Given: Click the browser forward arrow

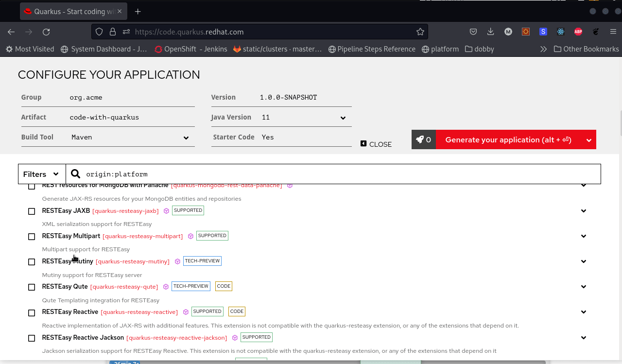Looking at the screenshot, I should (x=29, y=32).
